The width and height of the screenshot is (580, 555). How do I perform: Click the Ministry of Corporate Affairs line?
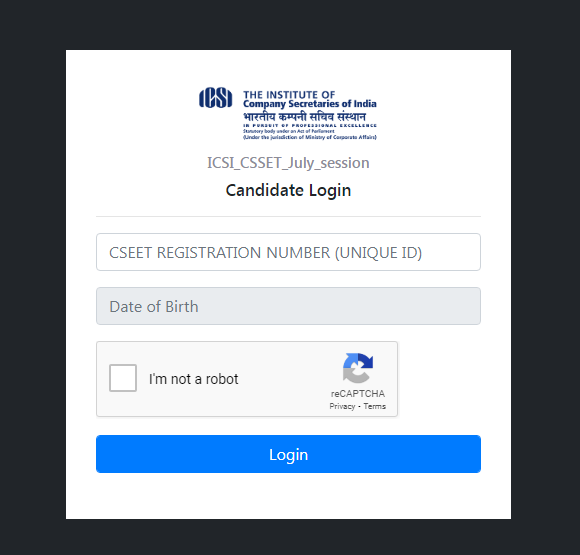tap(310, 137)
